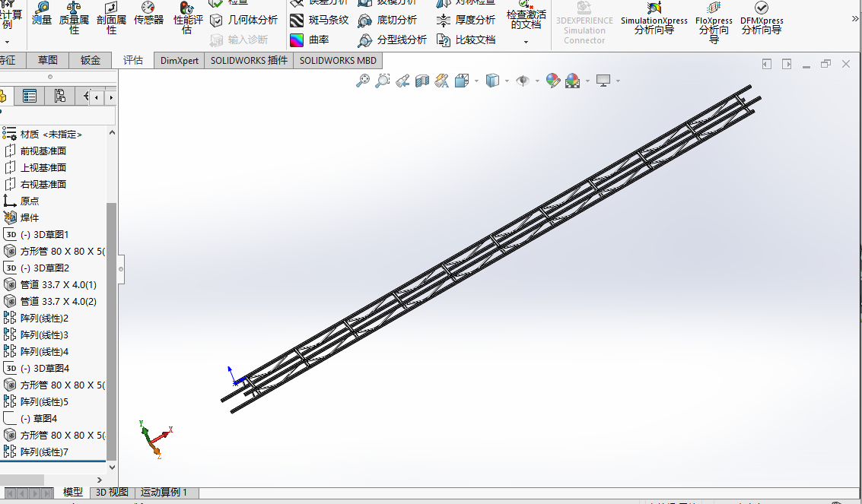Open the 传感器 sensor tool
The height and width of the screenshot is (504, 862).
pyautogui.click(x=148, y=14)
